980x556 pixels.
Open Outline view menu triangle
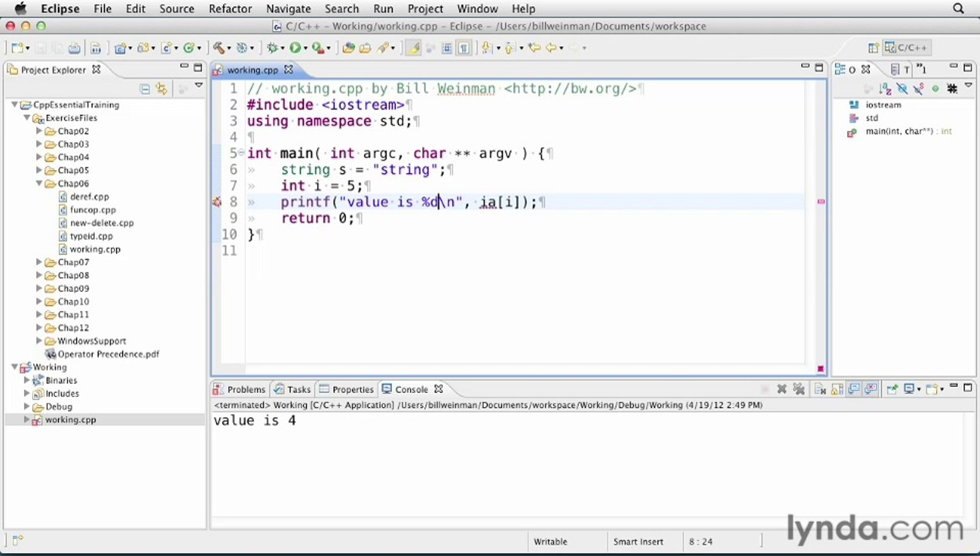pos(968,85)
